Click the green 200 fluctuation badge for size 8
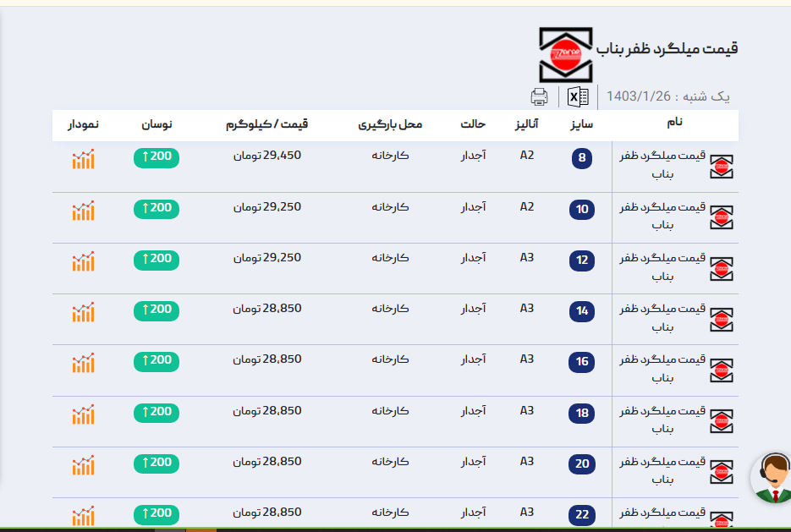Viewport: 791px width, 532px height. point(157,157)
